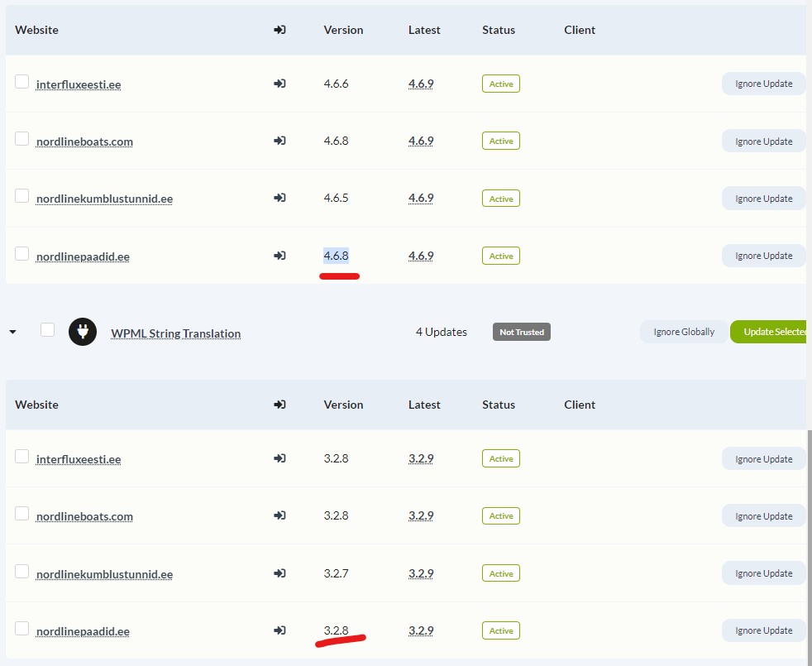Click login icon for nordlinekumblustunnid.ee 3.2.7 row
The width and height of the screenshot is (812, 666).
279,573
